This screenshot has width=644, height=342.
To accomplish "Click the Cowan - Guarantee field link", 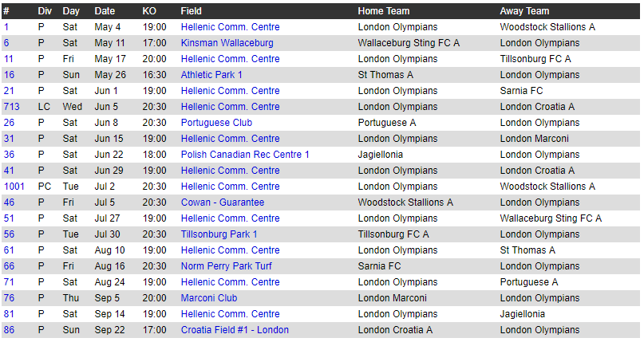I will click(x=222, y=202).
